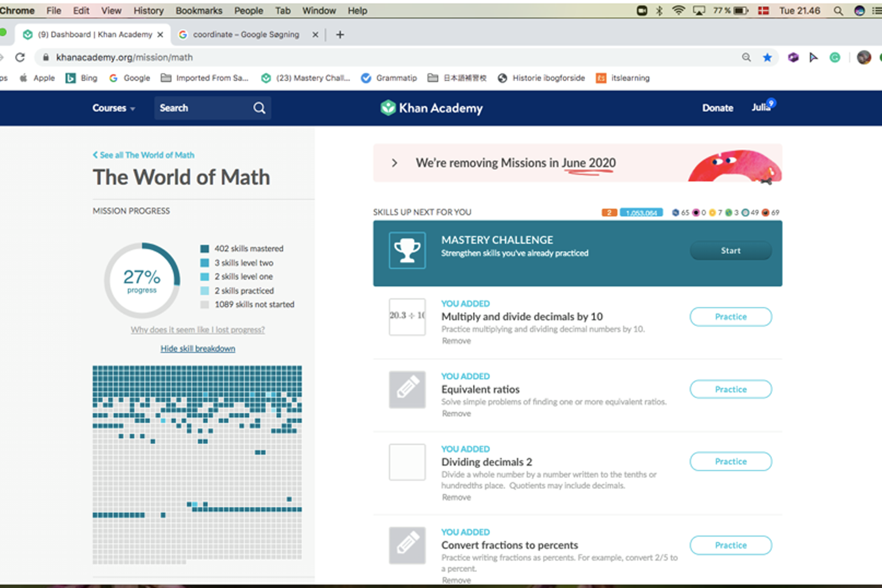Image resolution: width=882 pixels, height=588 pixels.
Task: Close the coordinate Google search tab
Action: 315,34
